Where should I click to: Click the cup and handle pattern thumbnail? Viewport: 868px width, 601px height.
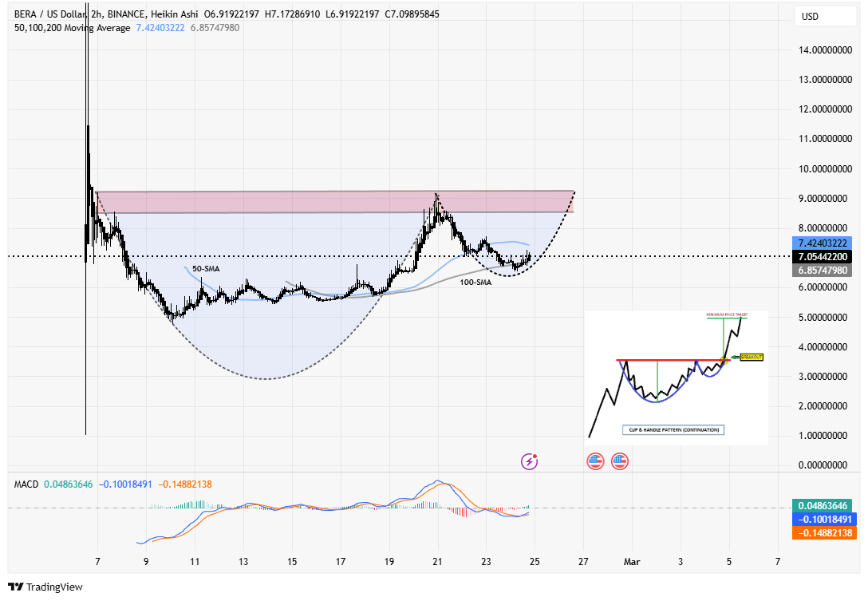tap(676, 378)
